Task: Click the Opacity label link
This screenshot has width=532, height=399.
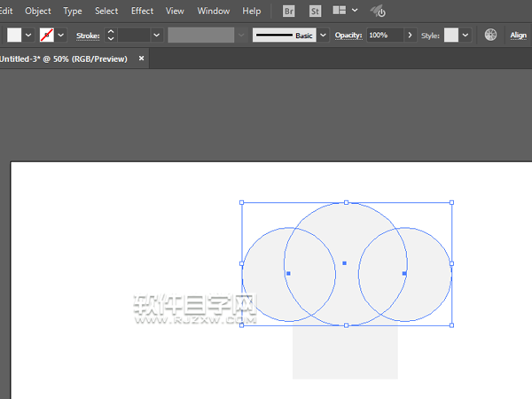Action: [x=348, y=35]
